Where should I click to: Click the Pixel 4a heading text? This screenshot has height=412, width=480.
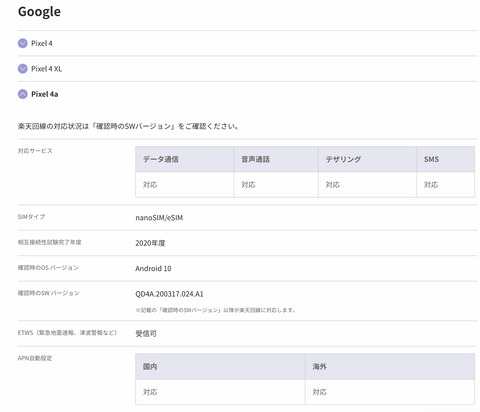pyautogui.click(x=45, y=94)
